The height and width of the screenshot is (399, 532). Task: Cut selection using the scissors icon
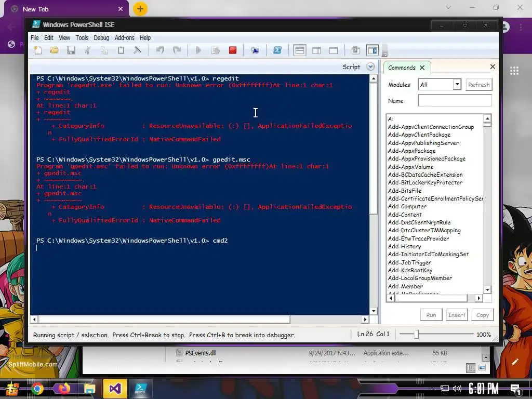(87, 50)
